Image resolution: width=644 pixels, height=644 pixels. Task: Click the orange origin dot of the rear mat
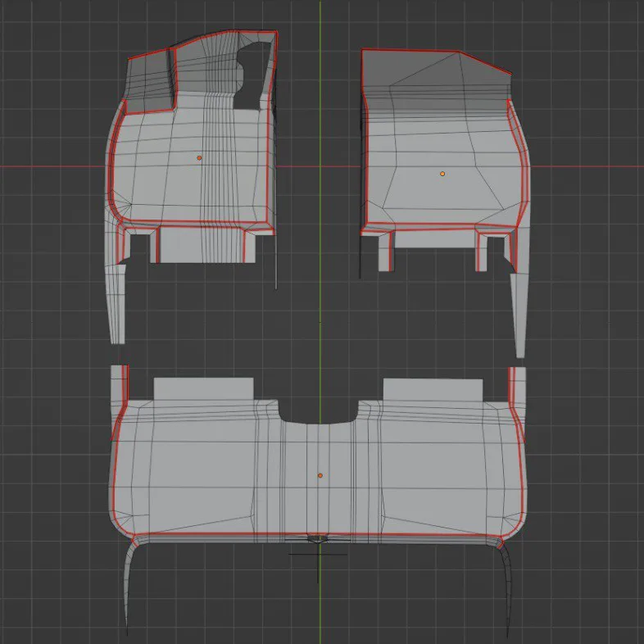click(320, 475)
